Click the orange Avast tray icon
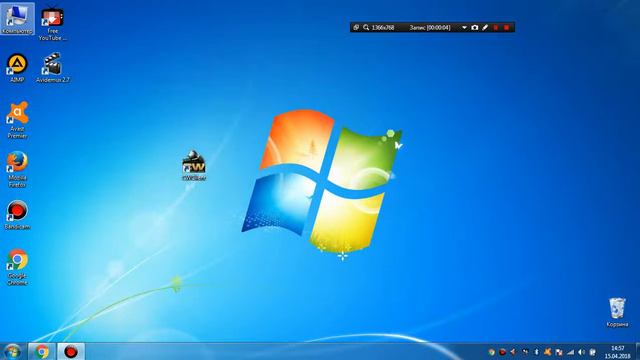The image size is (640, 360). (547, 352)
